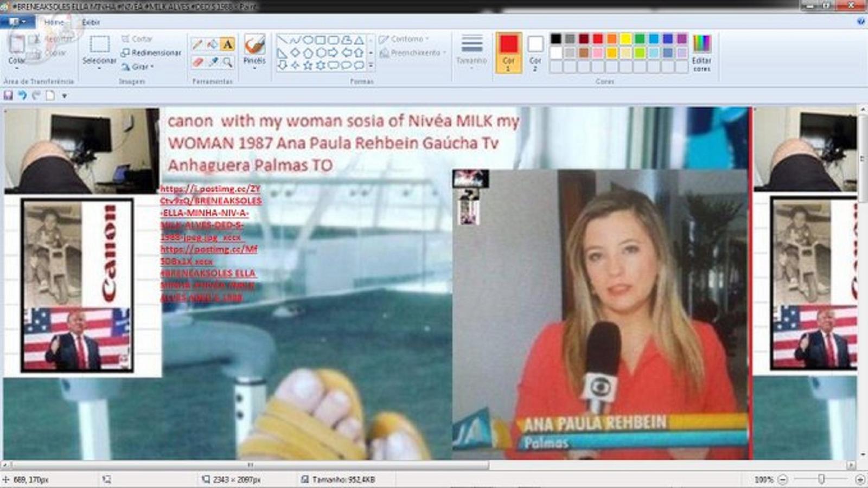This screenshot has width=868, height=488.
Task: Choose the black color swatch
Action: coord(556,39)
